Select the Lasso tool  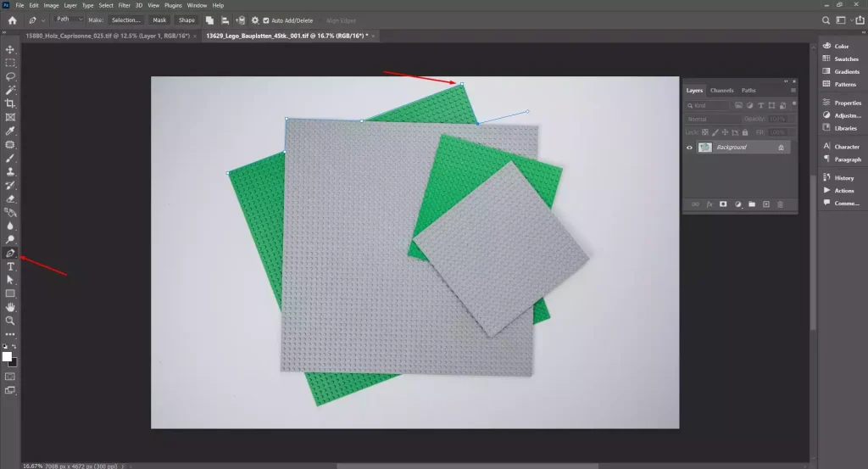click(10, 76)
